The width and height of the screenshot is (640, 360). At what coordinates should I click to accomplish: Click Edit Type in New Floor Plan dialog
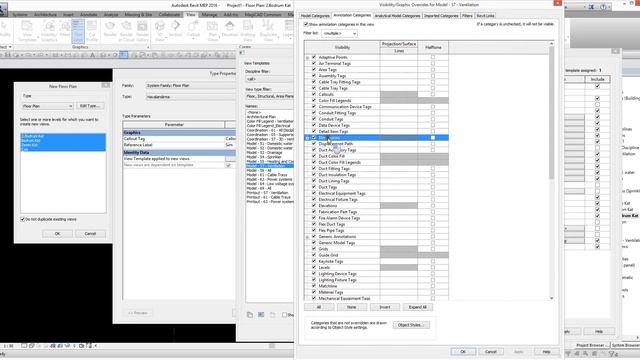90,106
